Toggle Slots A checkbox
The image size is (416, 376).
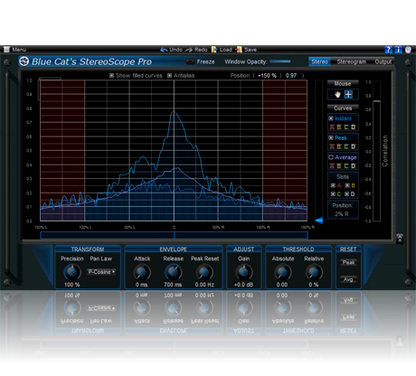click(x=333, y=185)
